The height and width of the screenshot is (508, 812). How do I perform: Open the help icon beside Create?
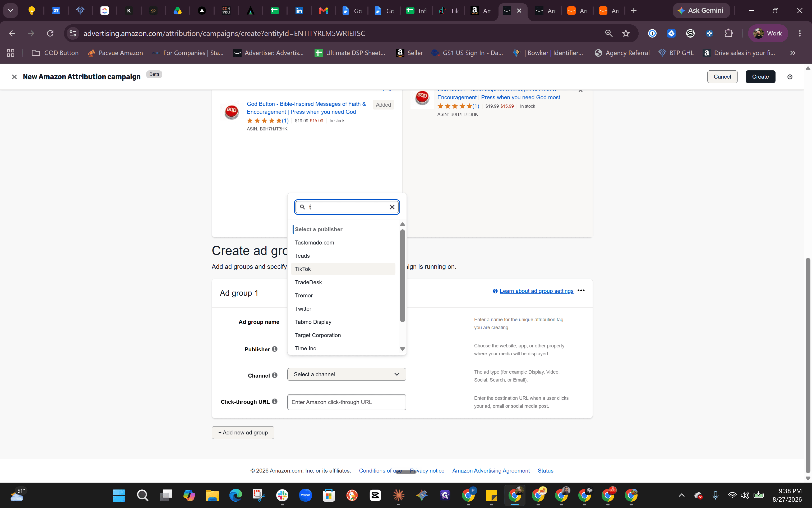pos(790,77)
